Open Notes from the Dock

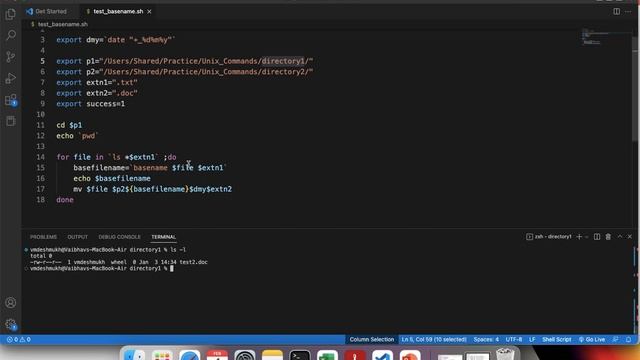[272, 356]
